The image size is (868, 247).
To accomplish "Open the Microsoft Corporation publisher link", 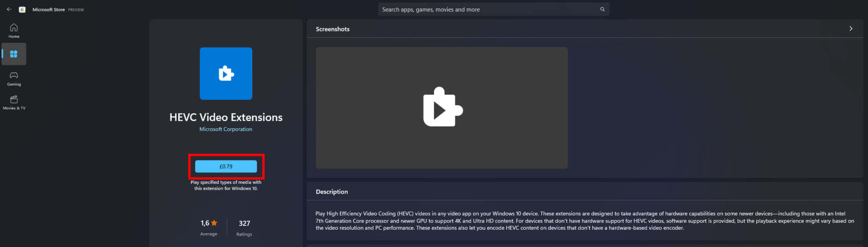I will point(226,129).
